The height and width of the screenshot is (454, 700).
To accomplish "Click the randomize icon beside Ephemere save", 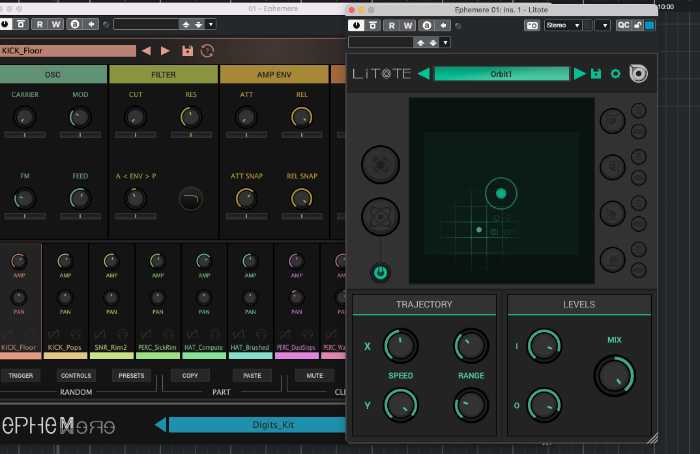I will click(207, 50).
